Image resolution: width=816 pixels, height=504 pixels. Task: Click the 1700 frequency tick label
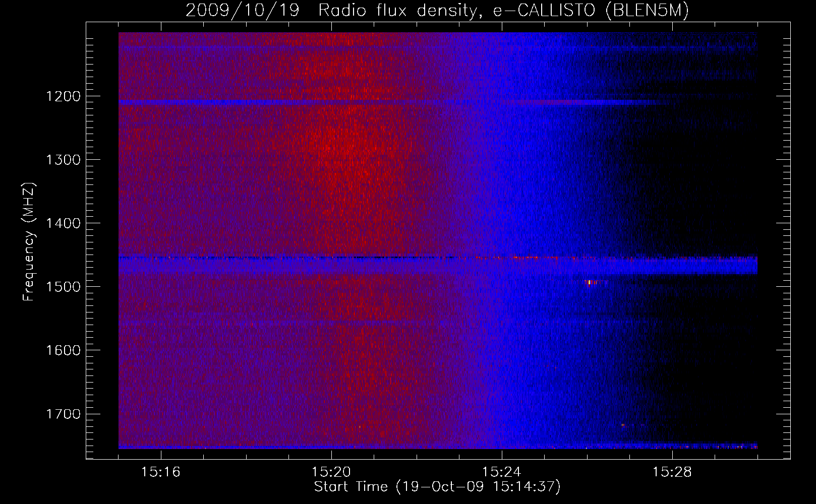click(63, 414)
